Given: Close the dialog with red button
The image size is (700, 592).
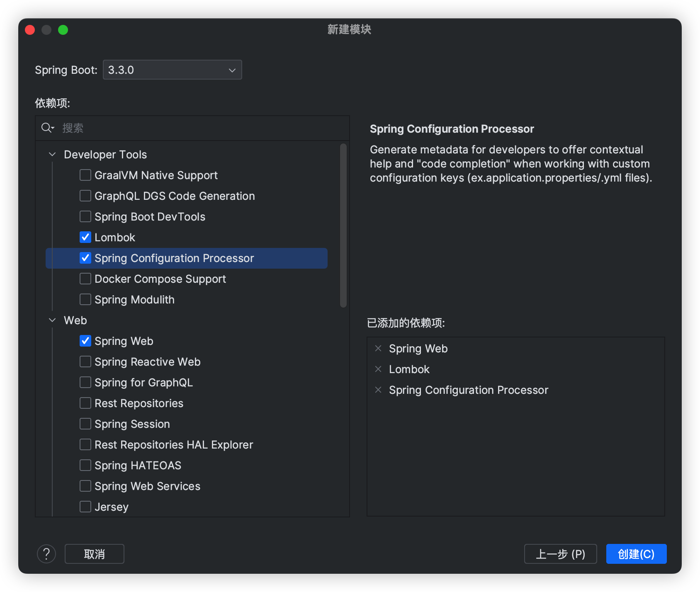Looking at the screenshot, I should 30,30.
